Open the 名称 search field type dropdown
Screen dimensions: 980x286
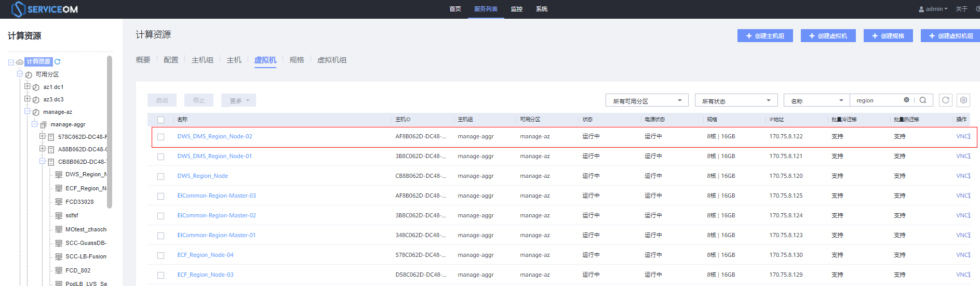[x=817, y=100]
